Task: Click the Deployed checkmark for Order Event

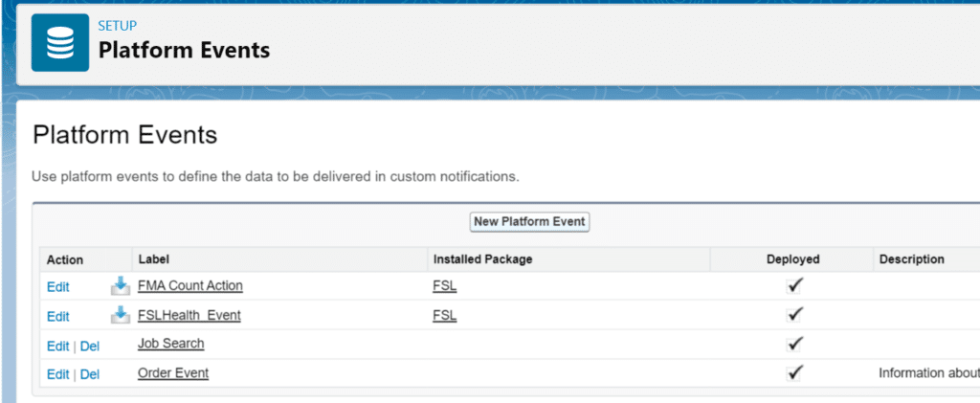Action: (x=794, y=372)
